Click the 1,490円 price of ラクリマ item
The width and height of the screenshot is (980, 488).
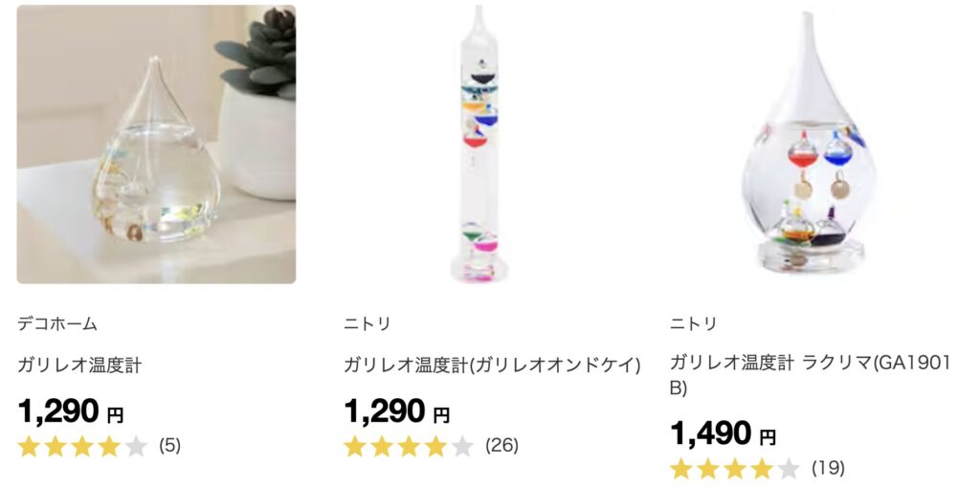(724, 433)
